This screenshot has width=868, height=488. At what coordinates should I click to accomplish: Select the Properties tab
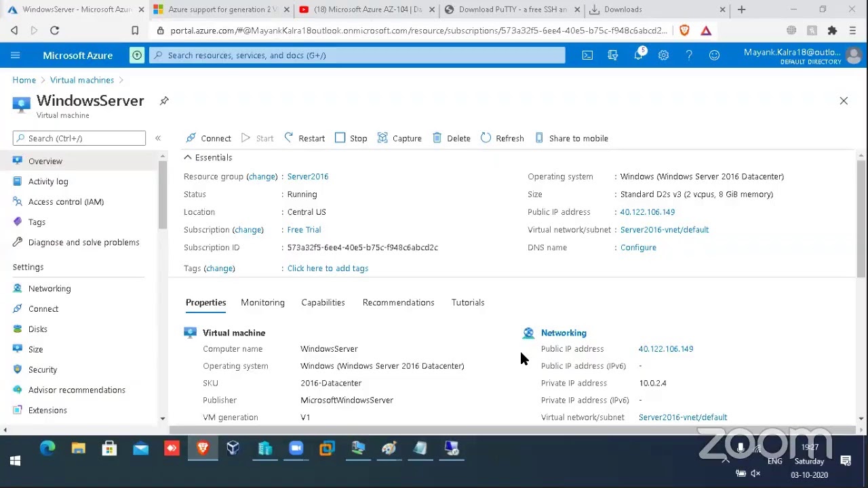205,302
